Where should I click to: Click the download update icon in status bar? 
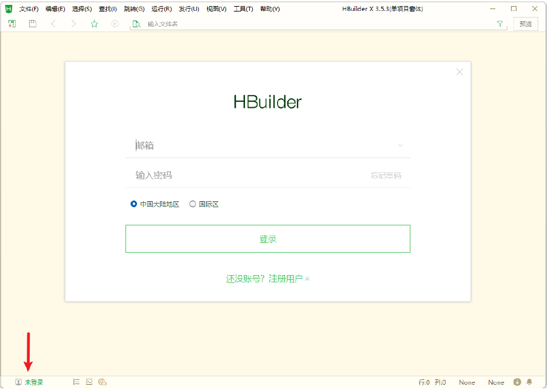click(517, 382)
